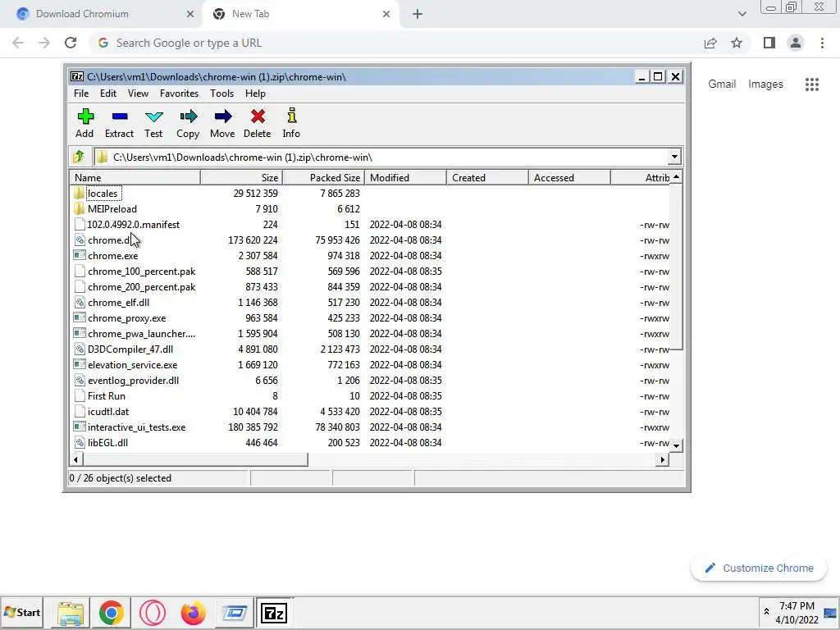Open the Tools menu

pyautogui.click(x=221, y=94)
